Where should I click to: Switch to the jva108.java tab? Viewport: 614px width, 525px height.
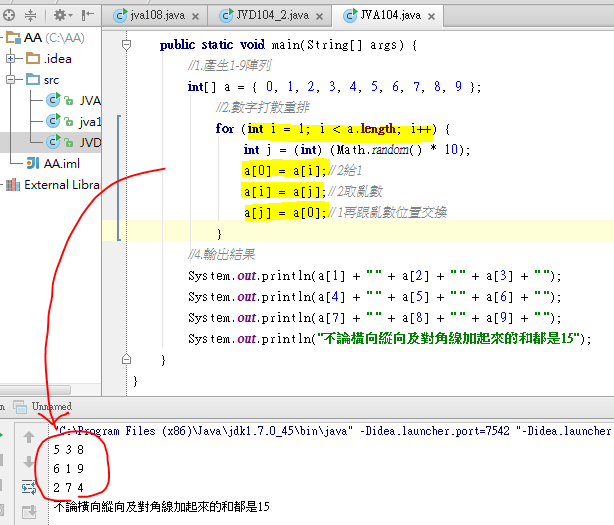click(x=157, y=16)
